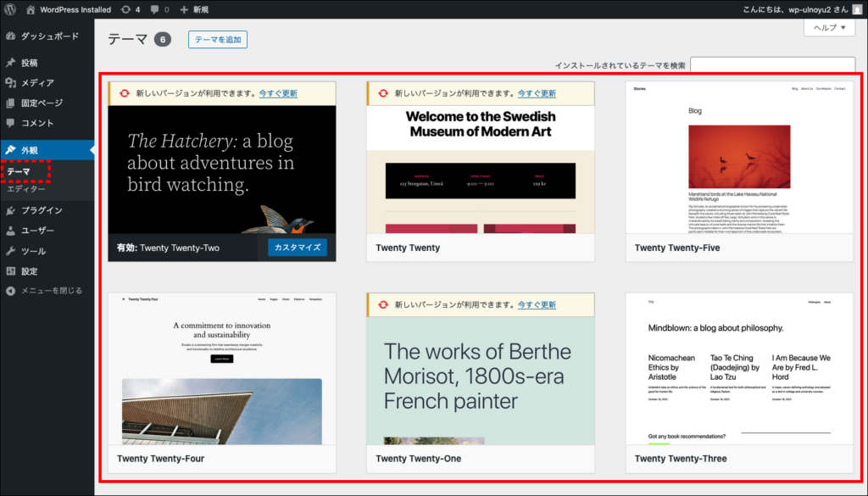Click the ツール wrench icon

10,251
